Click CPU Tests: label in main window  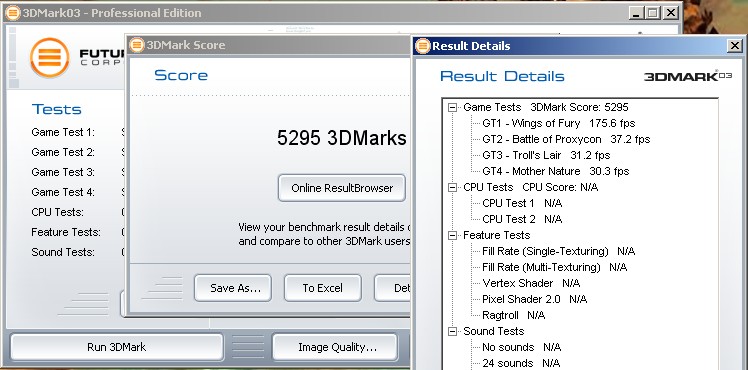(x=57, y=212)
